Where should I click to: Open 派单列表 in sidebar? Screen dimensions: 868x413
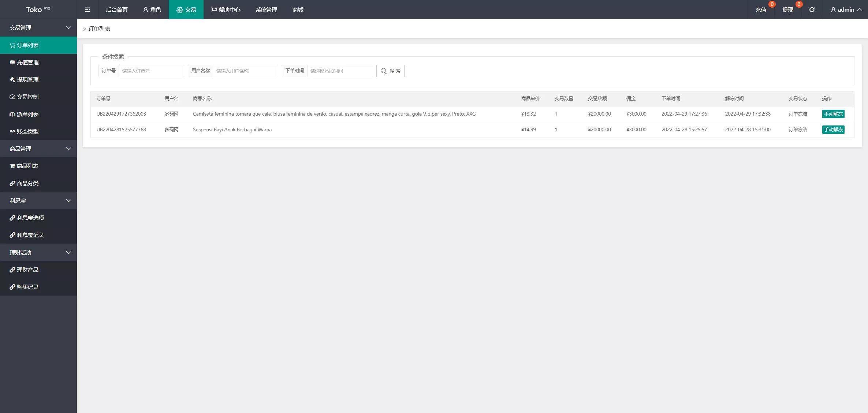pyautogui.click(x=27, y=114)
